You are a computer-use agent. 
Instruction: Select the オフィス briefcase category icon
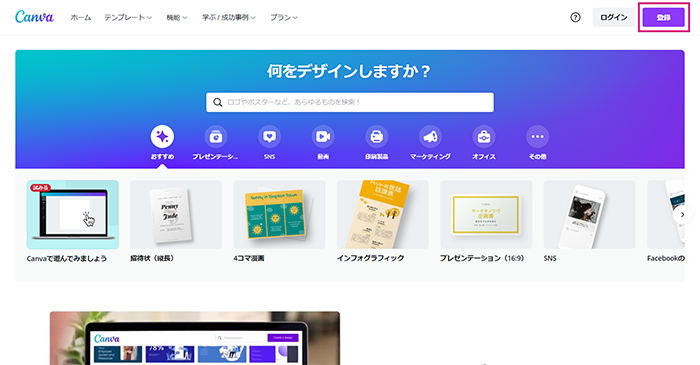coord(484,137)
